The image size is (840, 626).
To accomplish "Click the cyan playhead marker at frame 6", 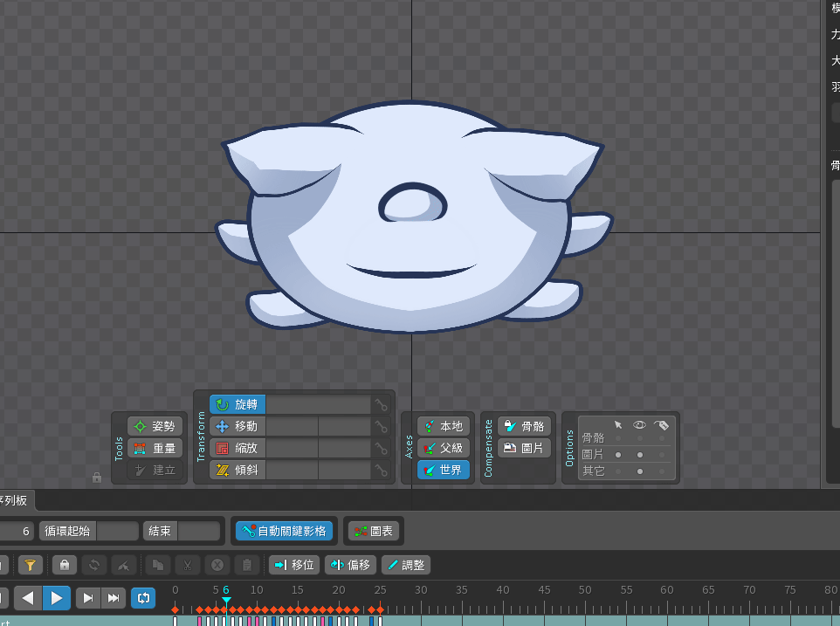I will pos(226,601).
